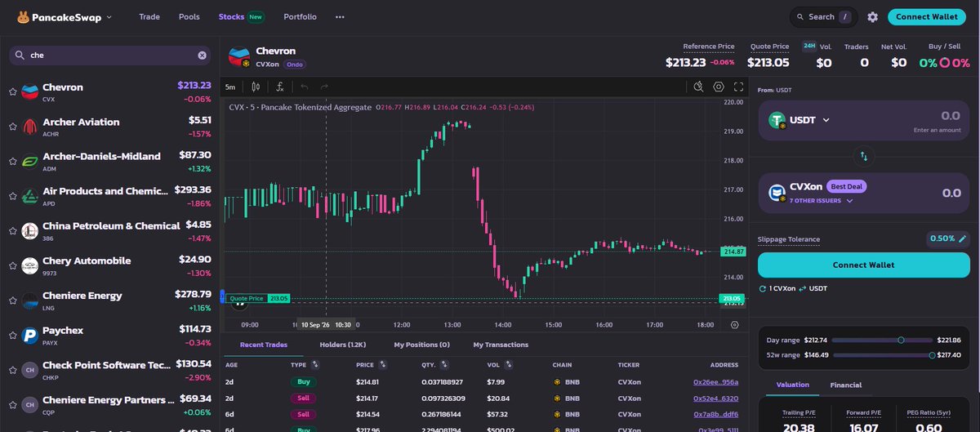This screenshot has height=432, width=980.
Task: Open the Trade menu
Action: point(149,16)
